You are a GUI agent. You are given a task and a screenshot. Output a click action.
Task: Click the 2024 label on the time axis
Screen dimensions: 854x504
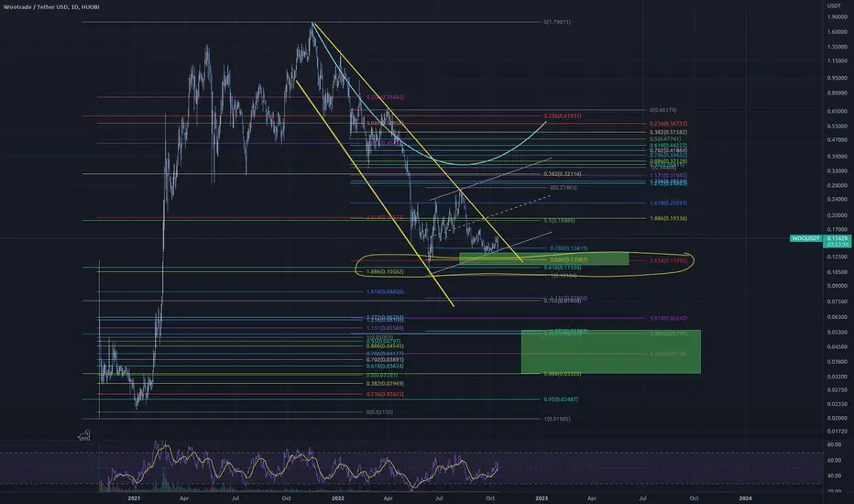point(745,498)
